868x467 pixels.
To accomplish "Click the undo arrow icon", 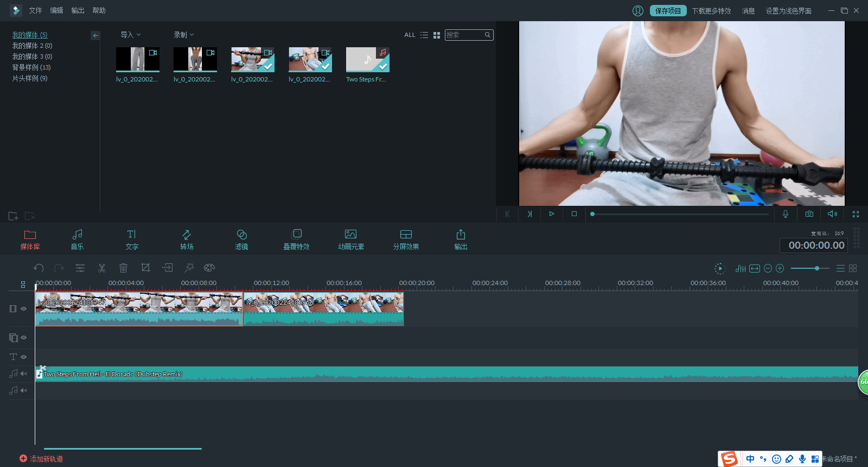I will pyautogui.click(x=39, y=268).
